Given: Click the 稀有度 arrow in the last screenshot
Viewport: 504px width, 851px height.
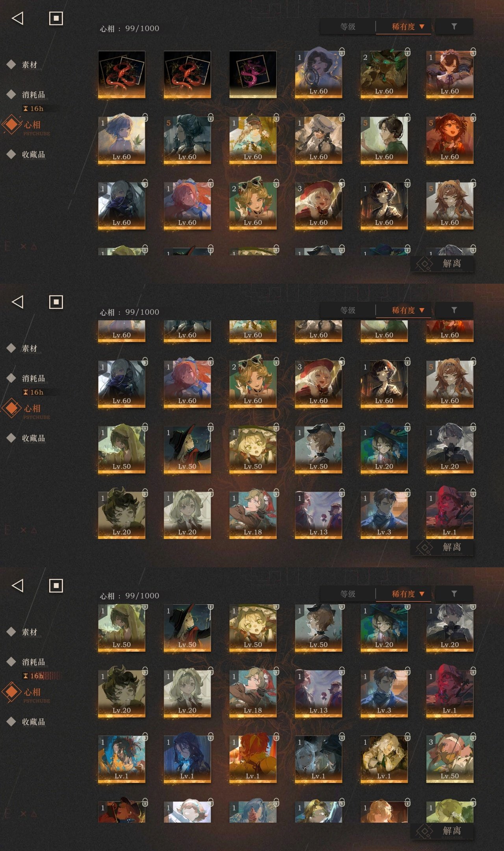Looking at the screenshot, I should coord(422,594).
